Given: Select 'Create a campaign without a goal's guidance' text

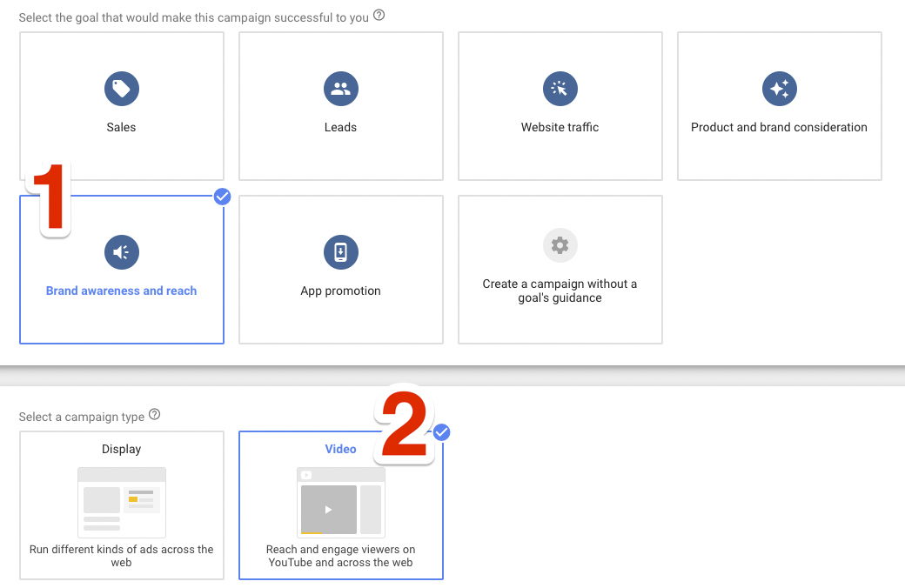Looking at the screenshot, I should click(x=560, y=291).
